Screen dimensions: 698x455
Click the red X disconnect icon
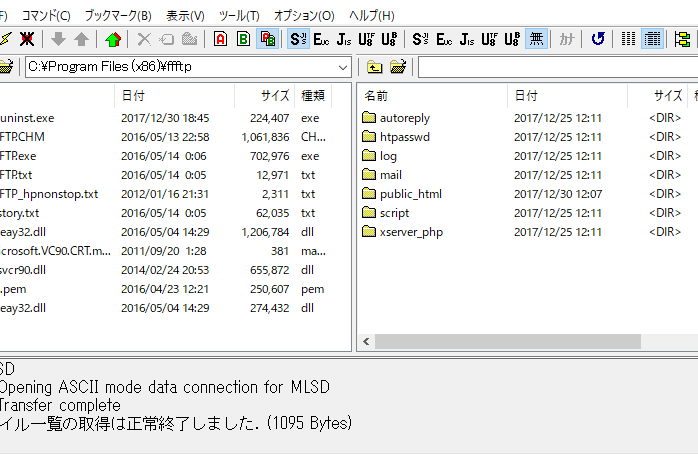[x=27, y=40]
